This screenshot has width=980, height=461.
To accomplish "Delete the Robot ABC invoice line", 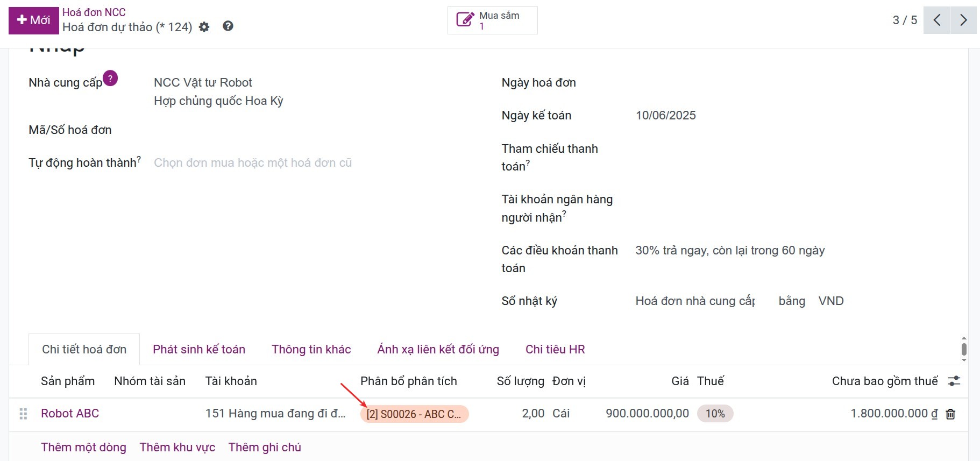I will (x=950, y=414).
